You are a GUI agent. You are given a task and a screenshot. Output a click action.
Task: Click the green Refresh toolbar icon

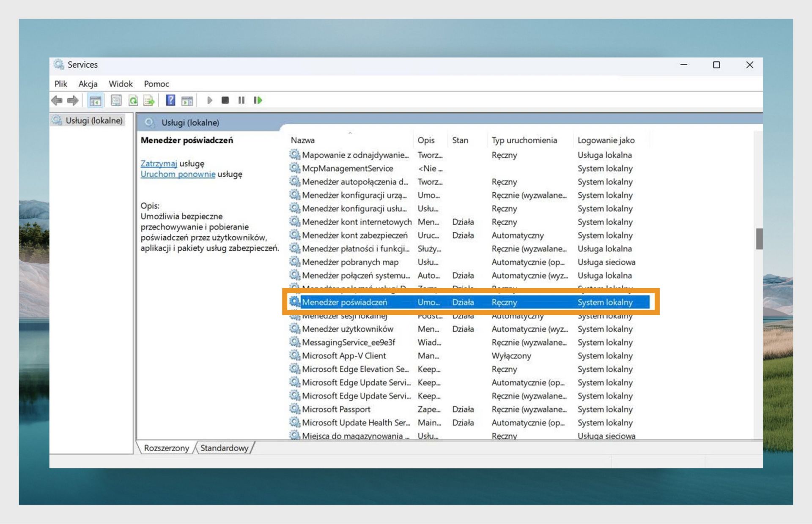[x=133, y=101]
